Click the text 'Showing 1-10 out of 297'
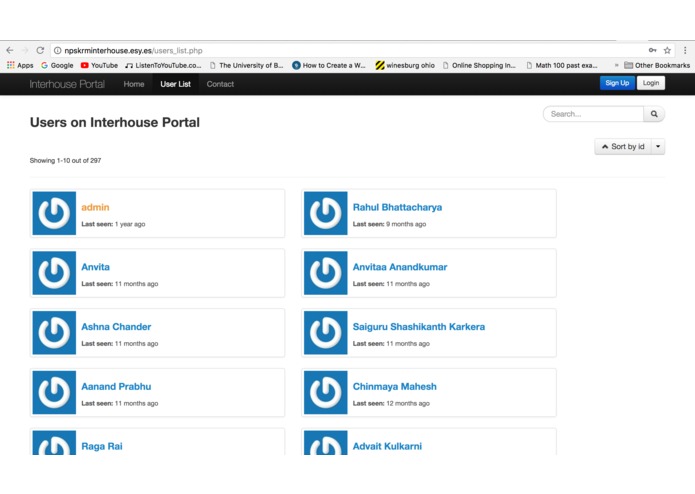The width and height of the screenshot is (695, 494). (x=65, y=160)
